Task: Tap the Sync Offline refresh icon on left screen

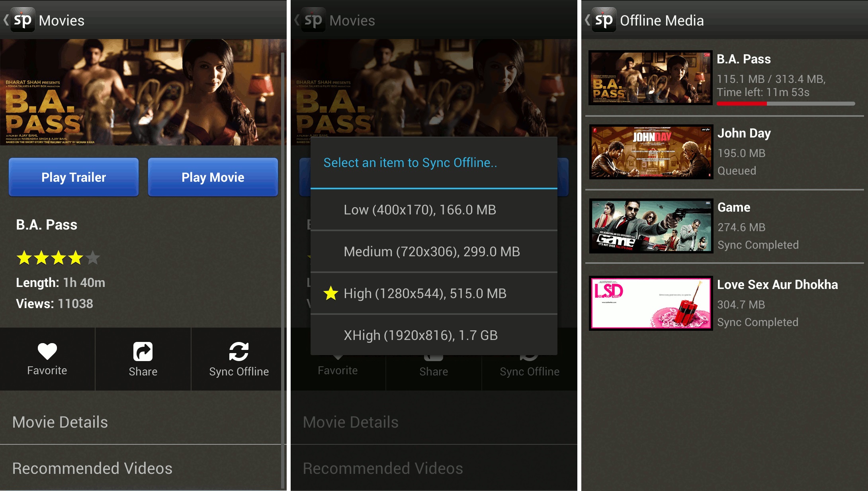Action: click(x=239, y=352)
